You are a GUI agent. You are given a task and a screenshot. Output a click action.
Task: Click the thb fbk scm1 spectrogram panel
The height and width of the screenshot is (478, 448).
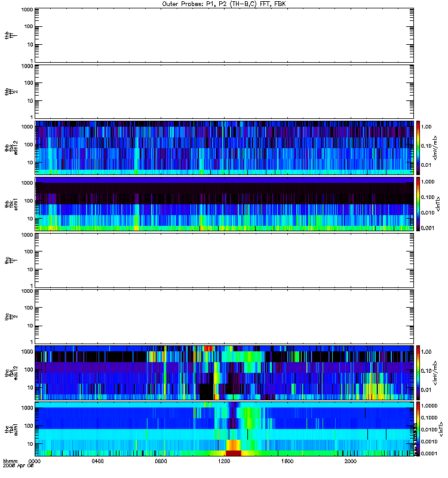point(225,204)
